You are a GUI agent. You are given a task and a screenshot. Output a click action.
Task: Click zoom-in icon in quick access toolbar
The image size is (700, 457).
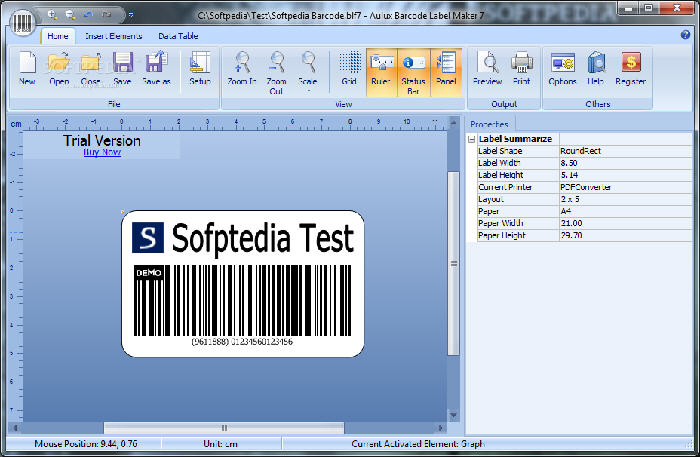[x=53, y=15]
